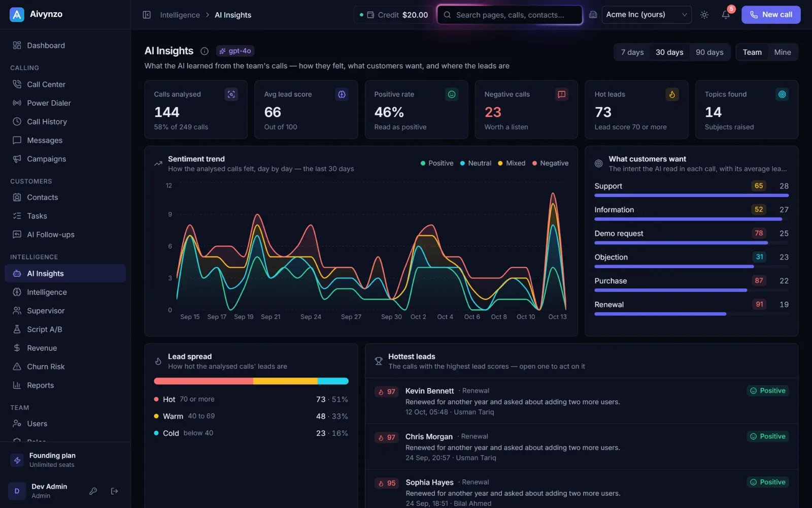The image size is (812, 508).
Task: Select the 7 days range
Action: pyautogui.click(x=632, y=52)
